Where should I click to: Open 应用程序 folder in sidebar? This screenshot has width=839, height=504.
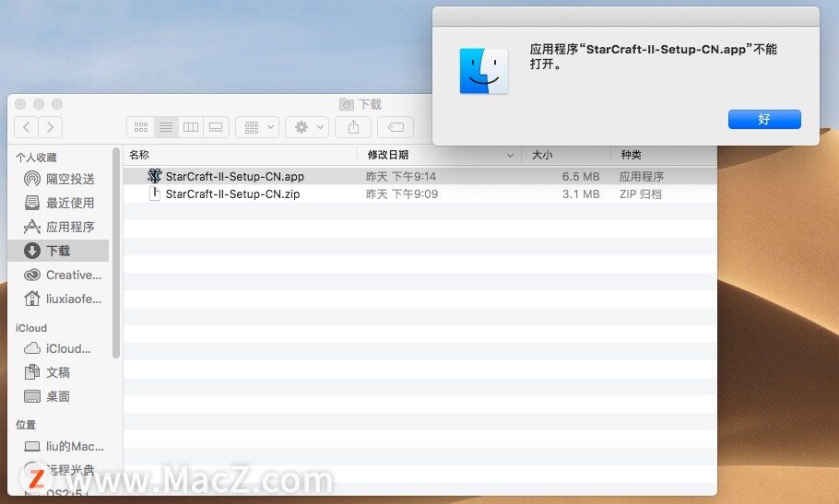tap(60, 227)
